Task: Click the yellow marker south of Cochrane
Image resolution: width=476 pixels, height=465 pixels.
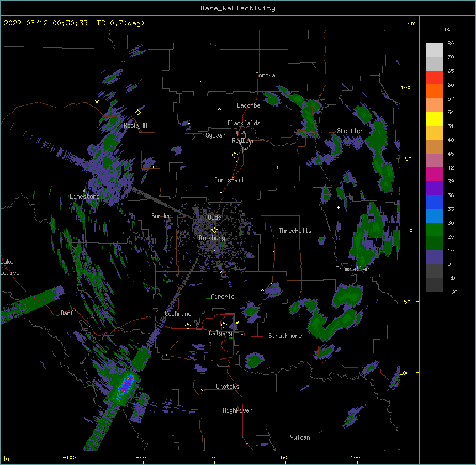Action: (188, 326)
